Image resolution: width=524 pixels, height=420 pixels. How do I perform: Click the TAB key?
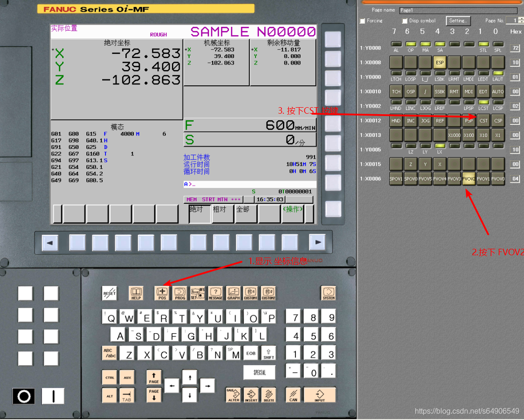click(127, 395)
